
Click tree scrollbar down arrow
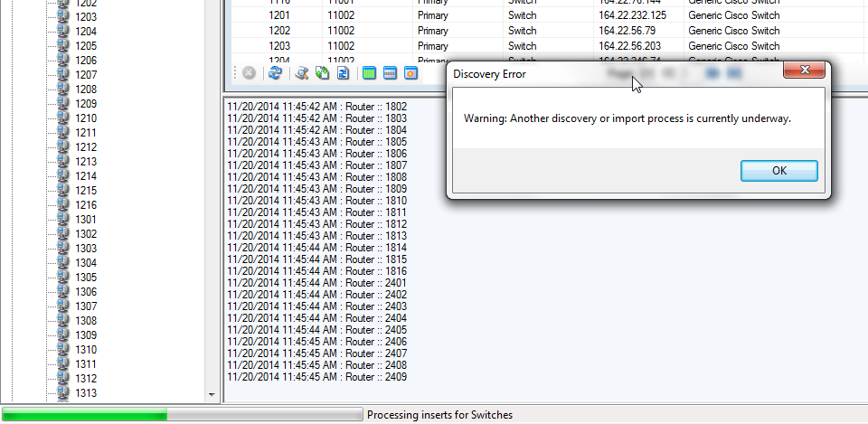coord(212,395)
